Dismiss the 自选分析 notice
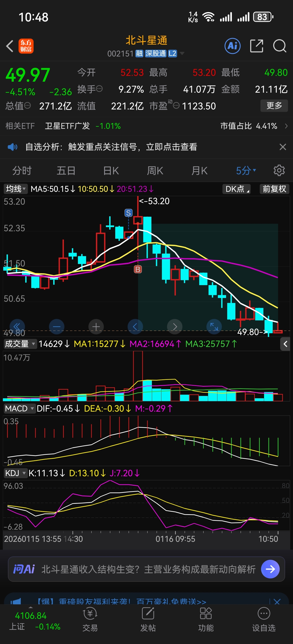 [x=283, y=147]
